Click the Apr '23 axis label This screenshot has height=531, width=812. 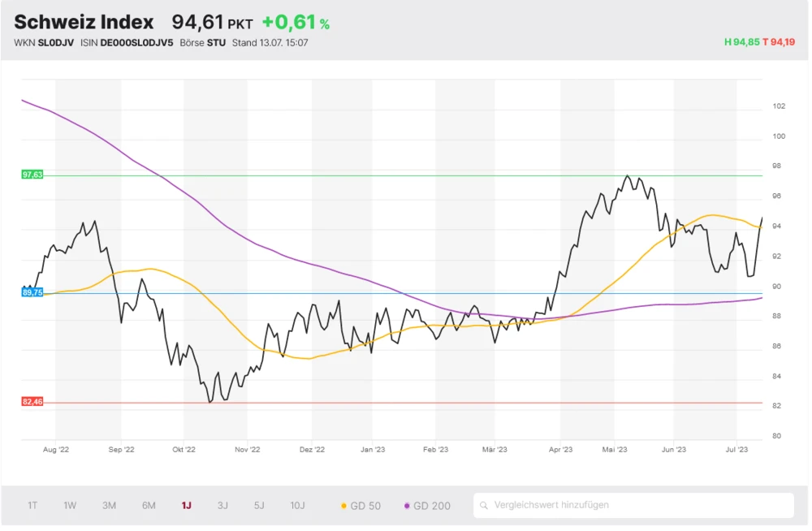[x=560, y=449]
